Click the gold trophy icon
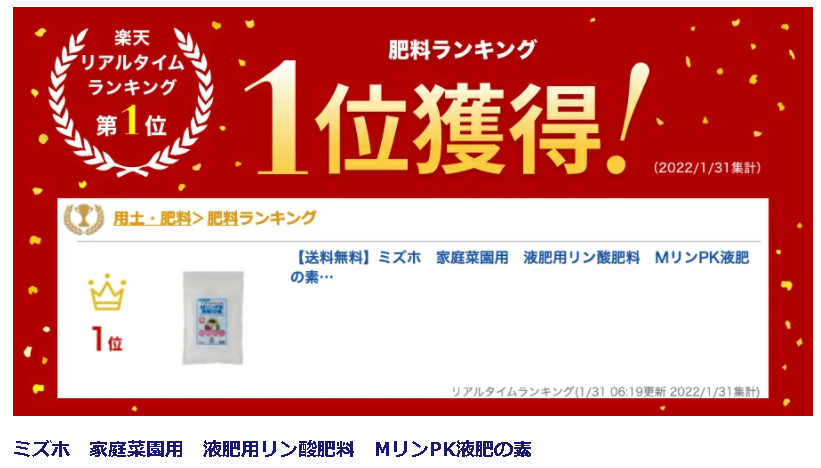The image size is (821, 468). point(84,218)
